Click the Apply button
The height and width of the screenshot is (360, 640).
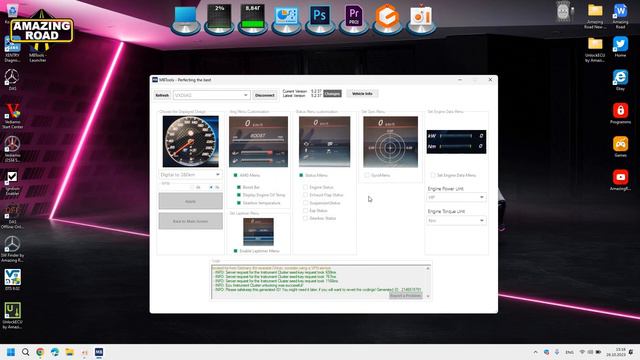191,201
